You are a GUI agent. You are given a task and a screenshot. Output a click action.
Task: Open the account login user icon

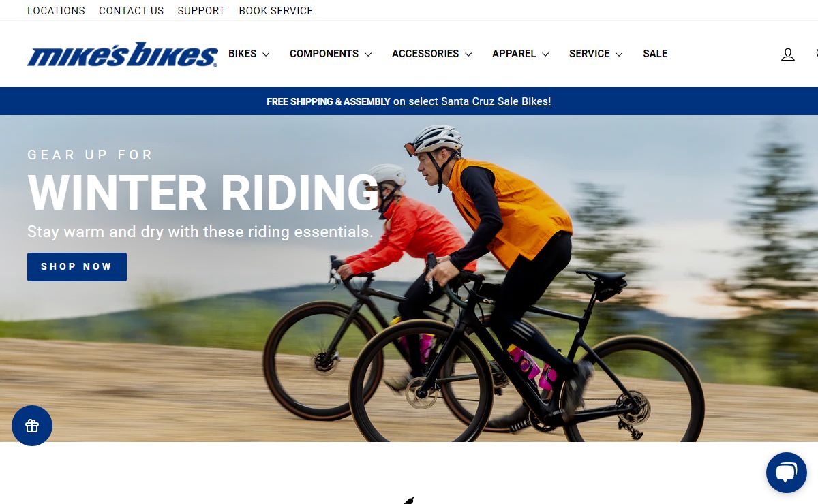click(788, 54)
